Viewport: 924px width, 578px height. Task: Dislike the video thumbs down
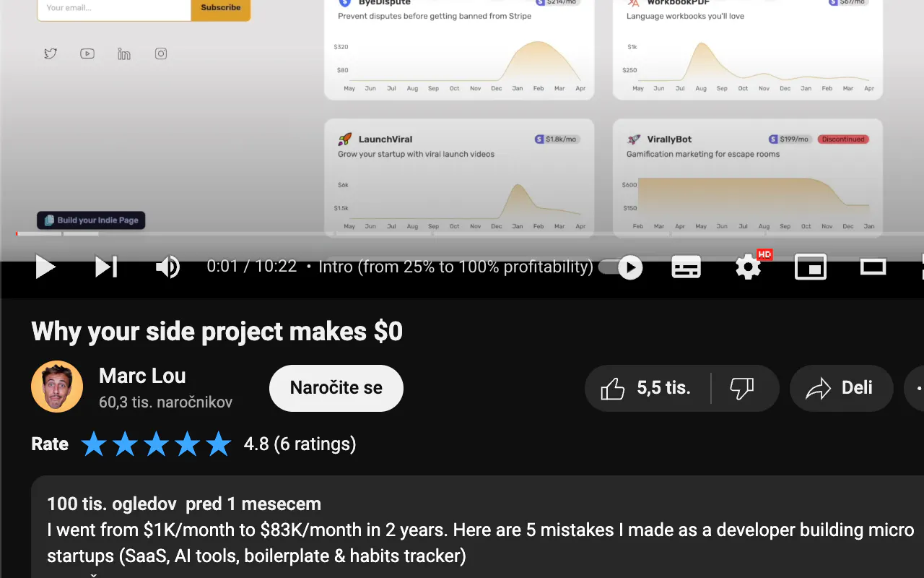pos(743,388)
